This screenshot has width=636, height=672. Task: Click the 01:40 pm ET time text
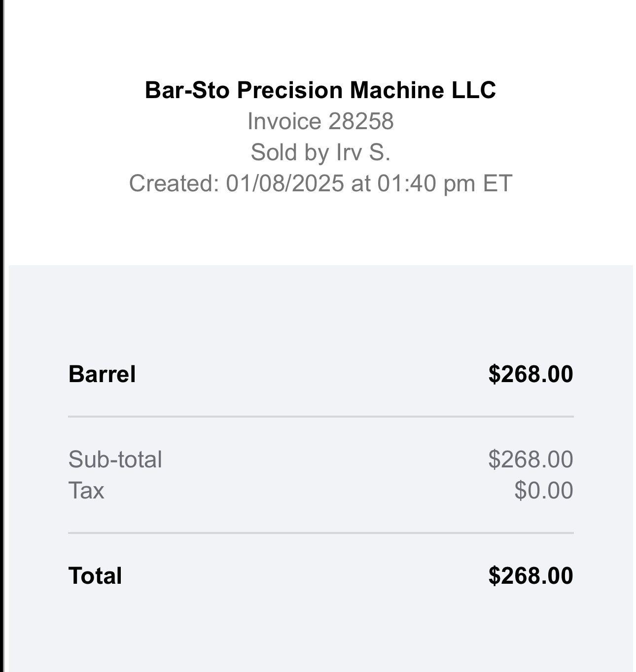tap(445, 183)
